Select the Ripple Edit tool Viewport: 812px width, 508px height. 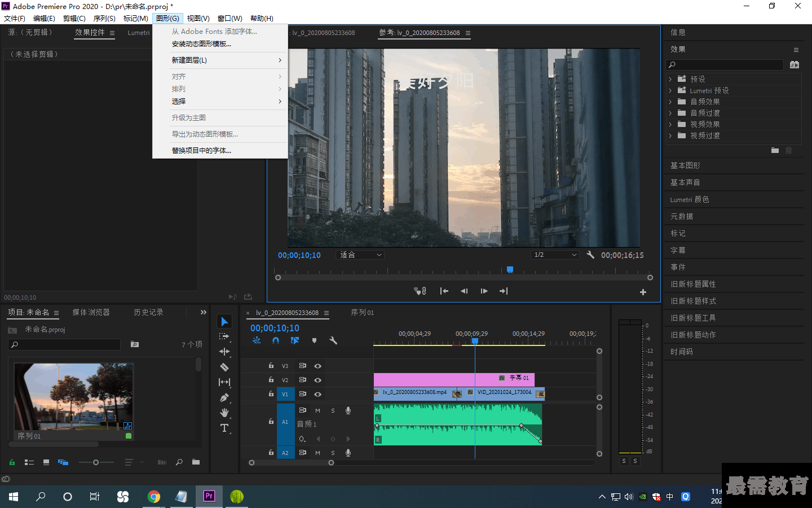(224, 352)
